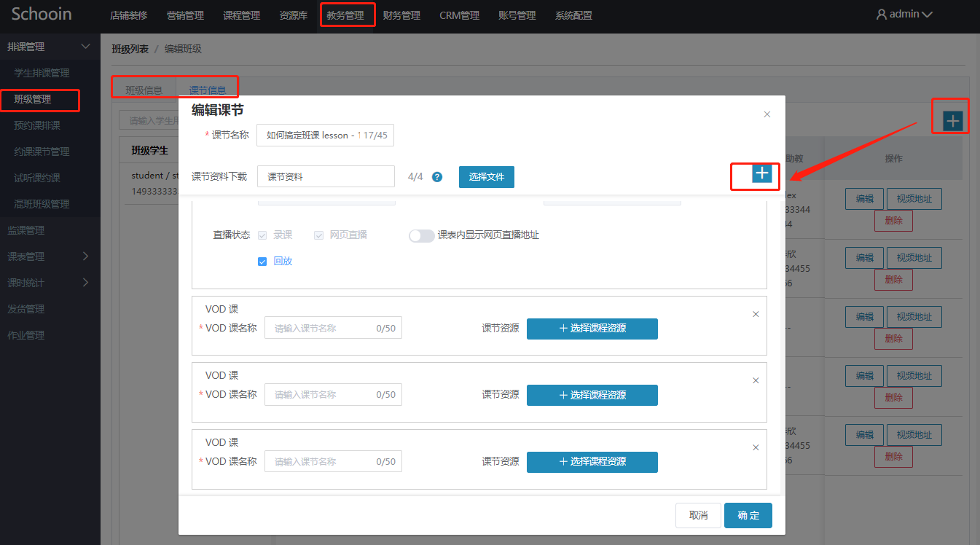Confirm the dialog with the 确 定 button

pos(748,515)
